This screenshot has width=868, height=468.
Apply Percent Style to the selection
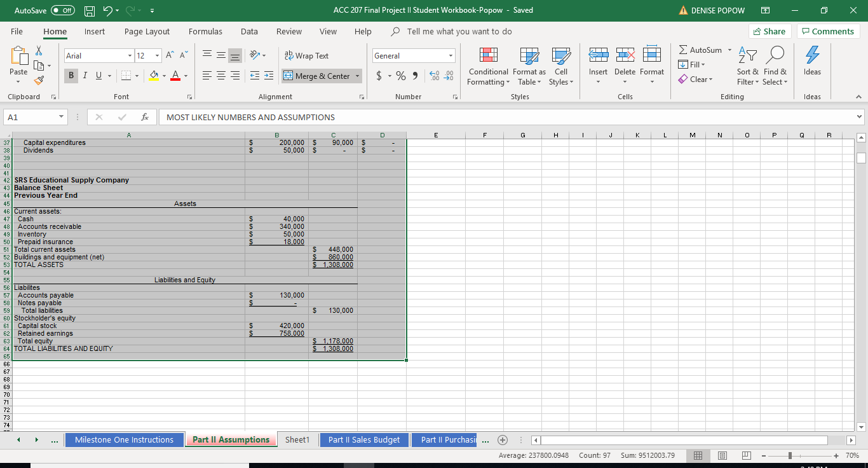[400, 76]
